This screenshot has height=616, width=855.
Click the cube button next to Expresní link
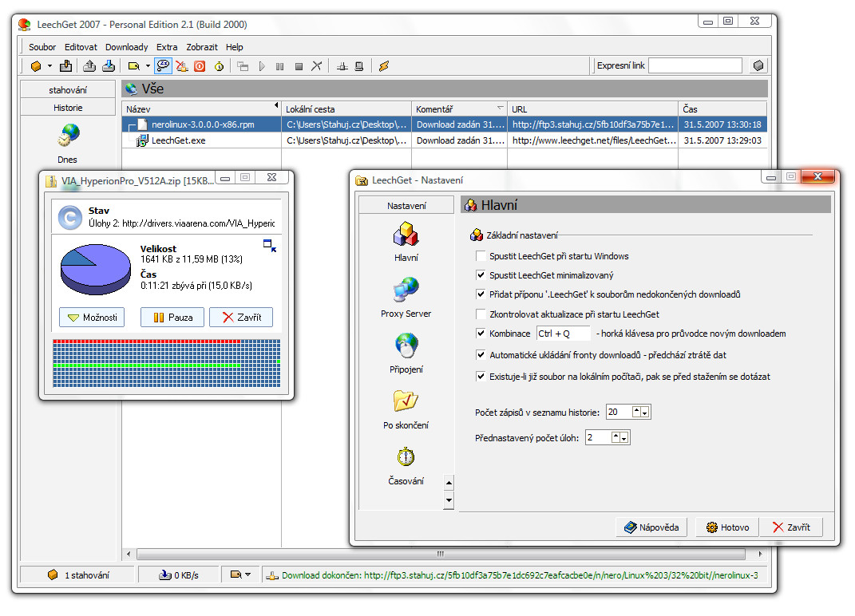(x=758, y=65)
